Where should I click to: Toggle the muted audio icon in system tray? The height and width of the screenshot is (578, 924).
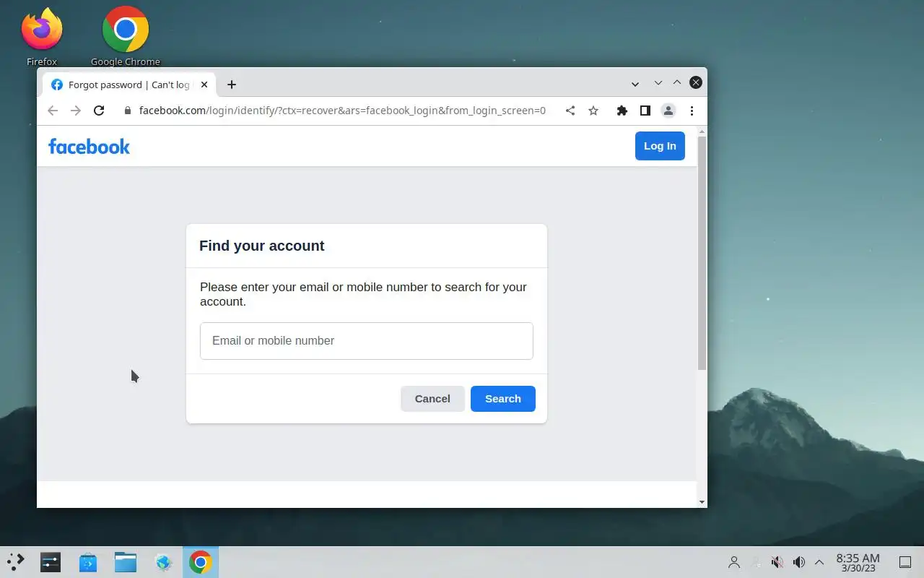pyautogui.click(x=777, y=562)
